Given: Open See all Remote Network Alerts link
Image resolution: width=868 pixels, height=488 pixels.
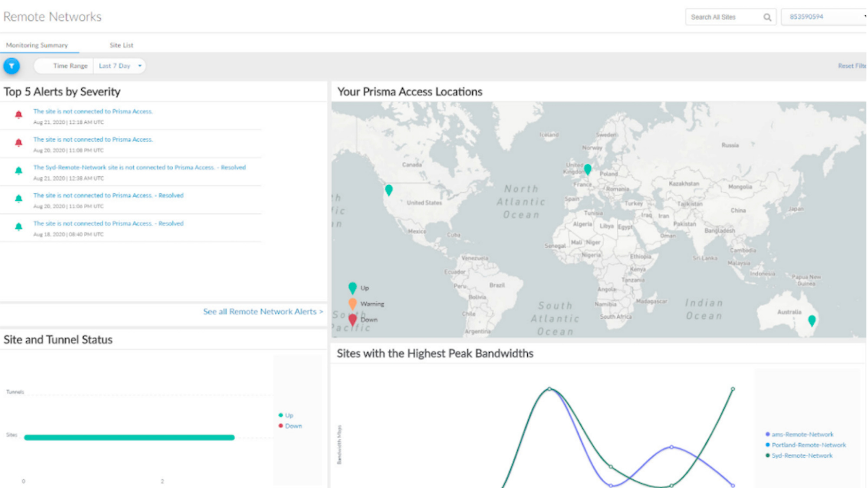Looking at the screenshot, I should click(262, 311).
